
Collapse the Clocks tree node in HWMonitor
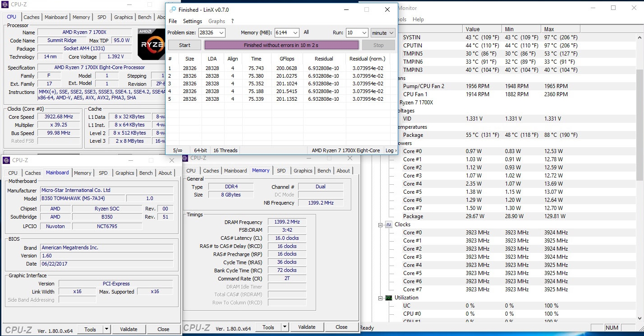point(381,224)
